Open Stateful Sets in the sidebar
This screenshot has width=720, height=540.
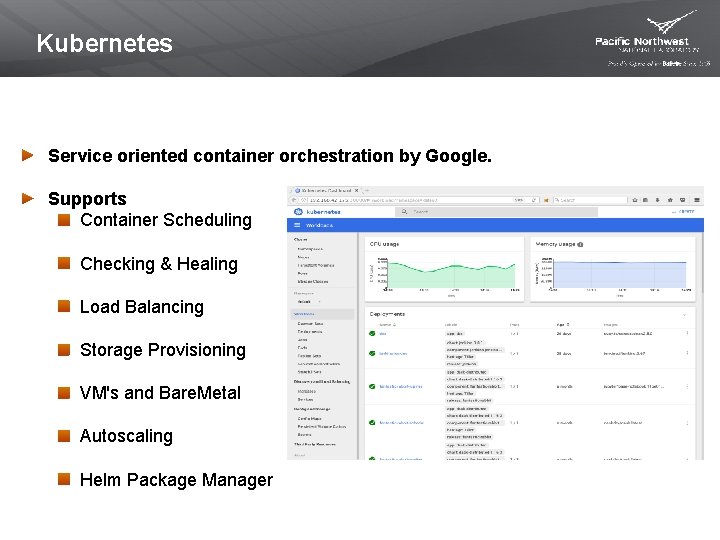309,372
